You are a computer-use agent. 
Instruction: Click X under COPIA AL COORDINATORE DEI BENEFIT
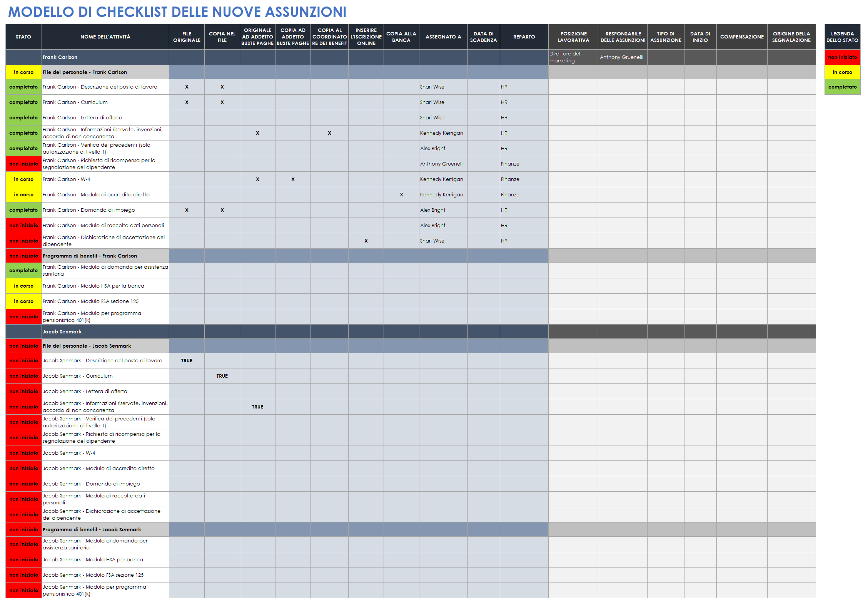(x=329, y=133)
